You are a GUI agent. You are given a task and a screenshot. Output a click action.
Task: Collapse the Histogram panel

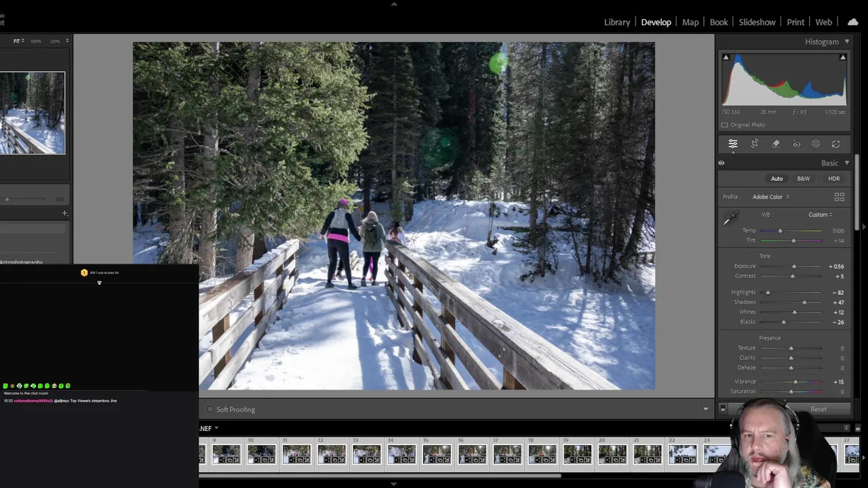pos(847,41)
